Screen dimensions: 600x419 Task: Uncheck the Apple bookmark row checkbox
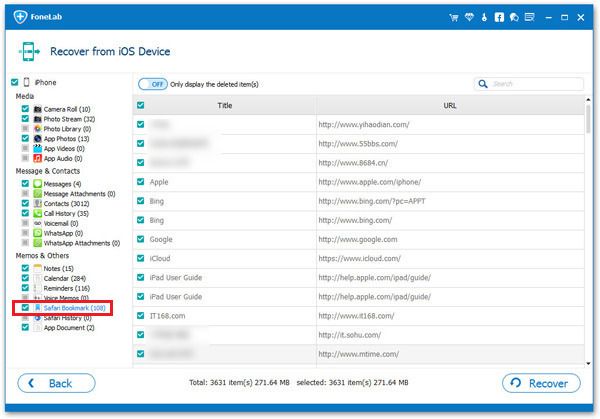(x=140, y=181)
